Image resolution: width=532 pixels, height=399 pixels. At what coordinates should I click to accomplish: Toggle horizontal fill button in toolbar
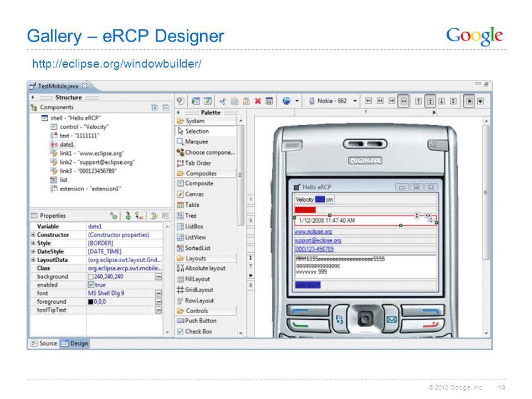tap(403, 101)
